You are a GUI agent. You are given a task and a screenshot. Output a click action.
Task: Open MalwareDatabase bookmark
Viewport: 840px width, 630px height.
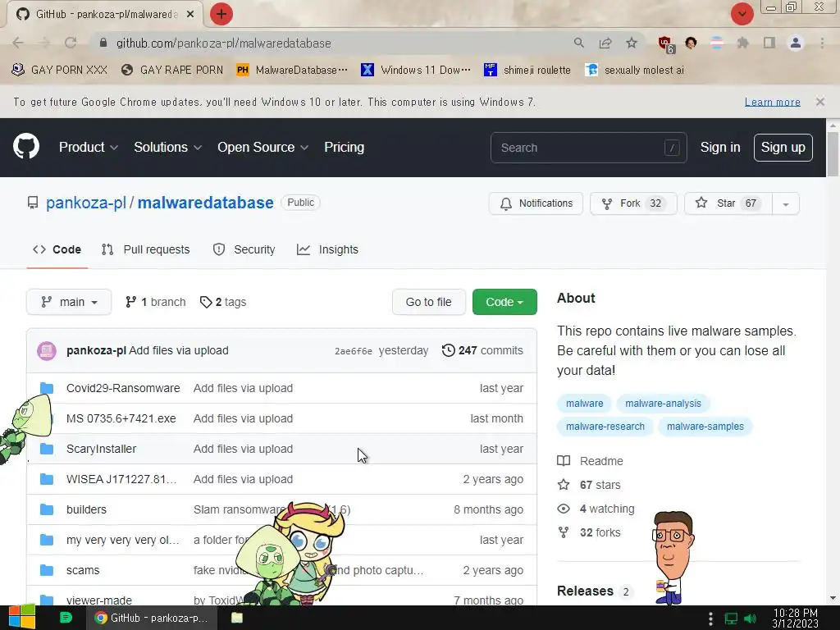pos(292,71)
